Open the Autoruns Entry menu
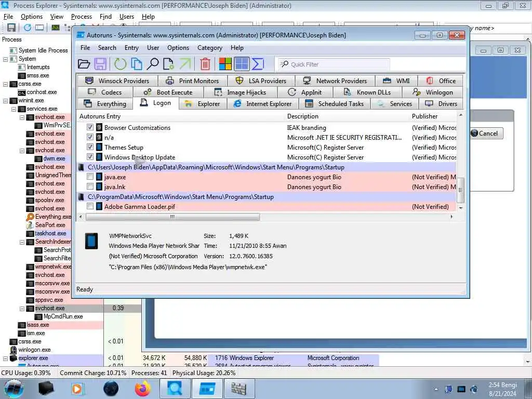Viewport: 532px width, 399px height. pos(131,48)
